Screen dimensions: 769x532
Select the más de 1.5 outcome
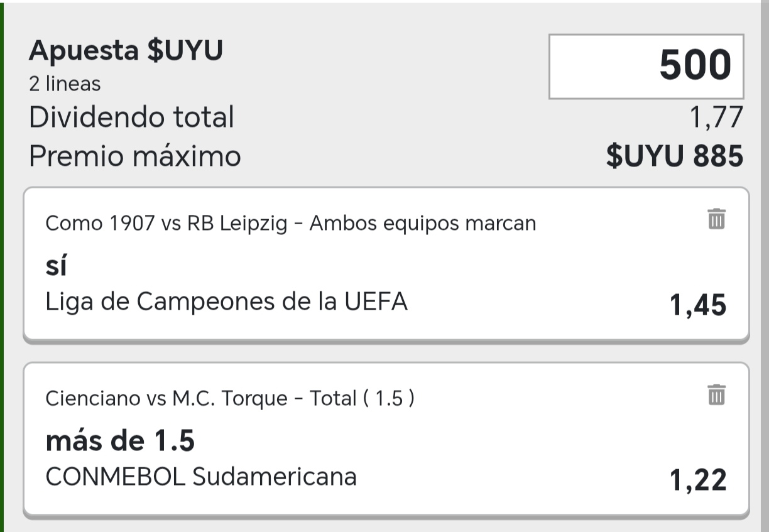pos(120,442)
